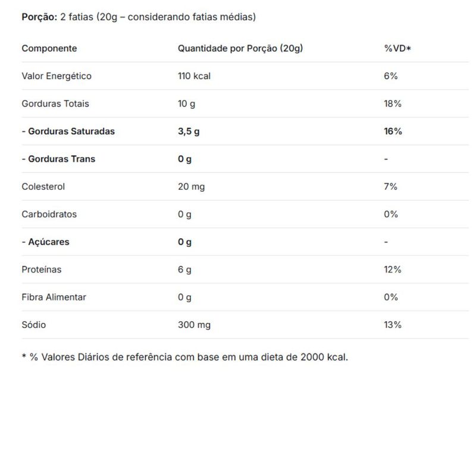Click the 'Colesterol' row label
This screenshot has width=476, height=476.
43,186
